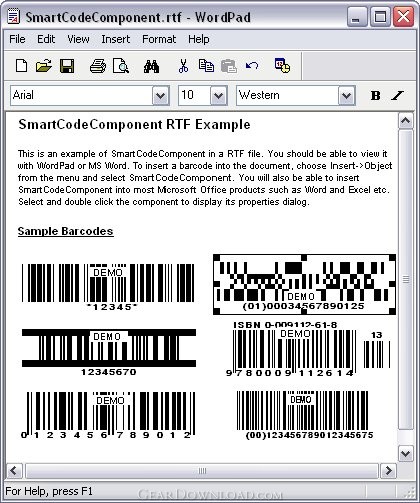The image size is (420, 503).
Task: Minimize the WordPad window
Action: 357,17
